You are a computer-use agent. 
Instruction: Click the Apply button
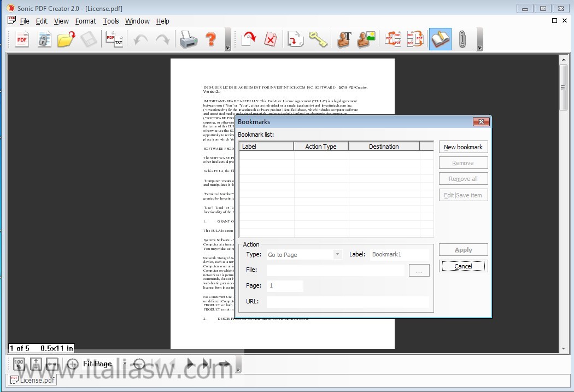(x=463, y=250)
